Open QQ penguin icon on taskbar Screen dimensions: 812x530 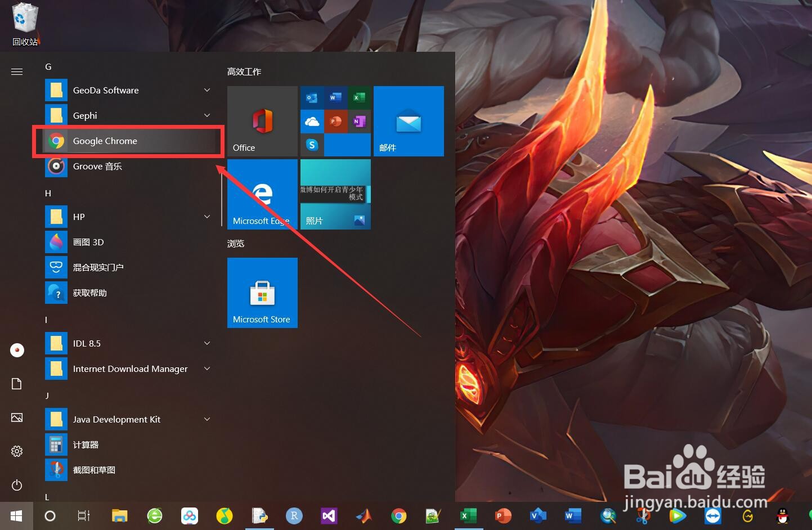783,515
